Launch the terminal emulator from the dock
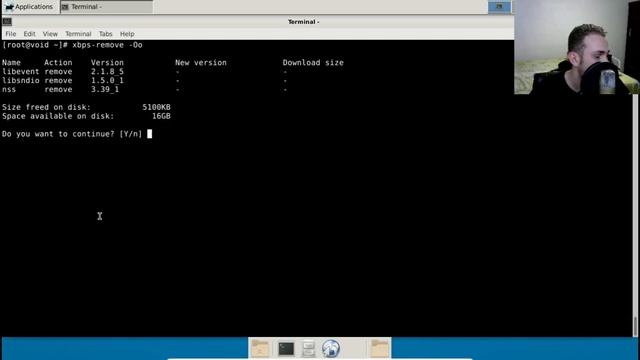Viewport: 640px width, 360px height. [286, 349]
